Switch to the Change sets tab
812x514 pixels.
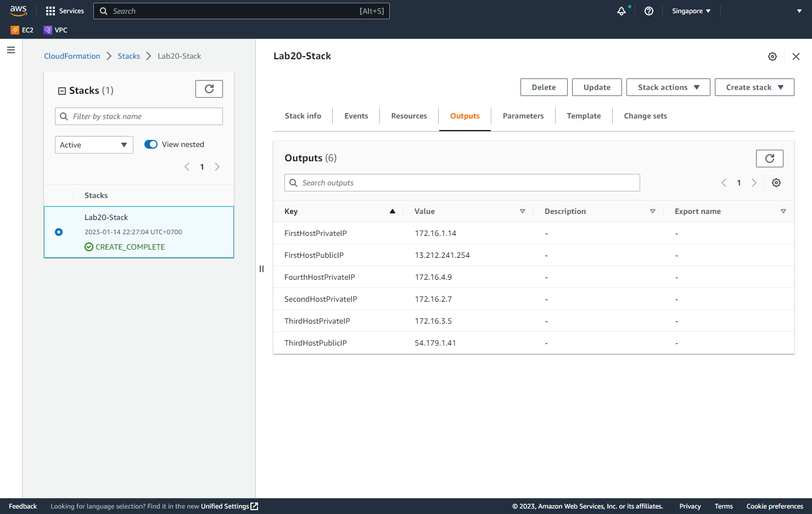(x=646, y=116)
